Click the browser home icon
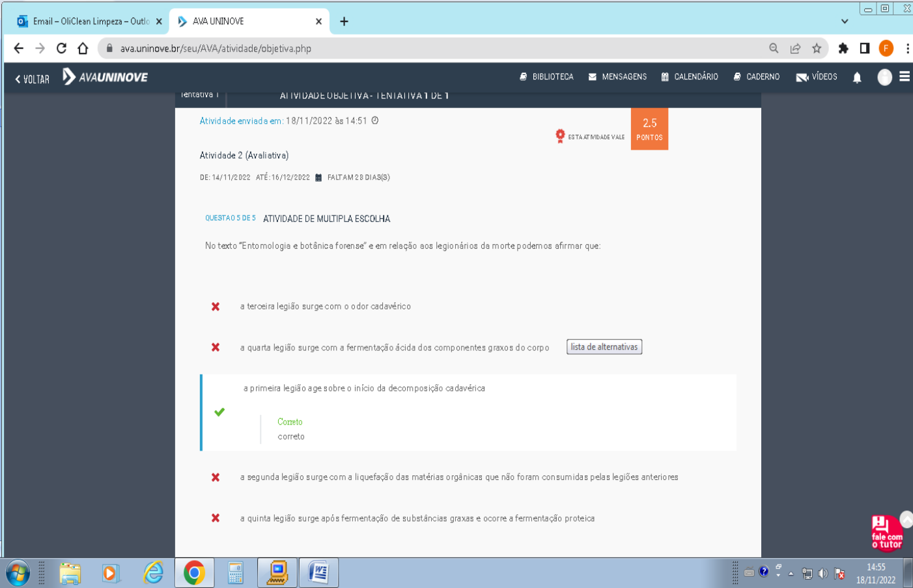Image resolution: width=913 pixels, height=588 pixels. tap(83, 48)
